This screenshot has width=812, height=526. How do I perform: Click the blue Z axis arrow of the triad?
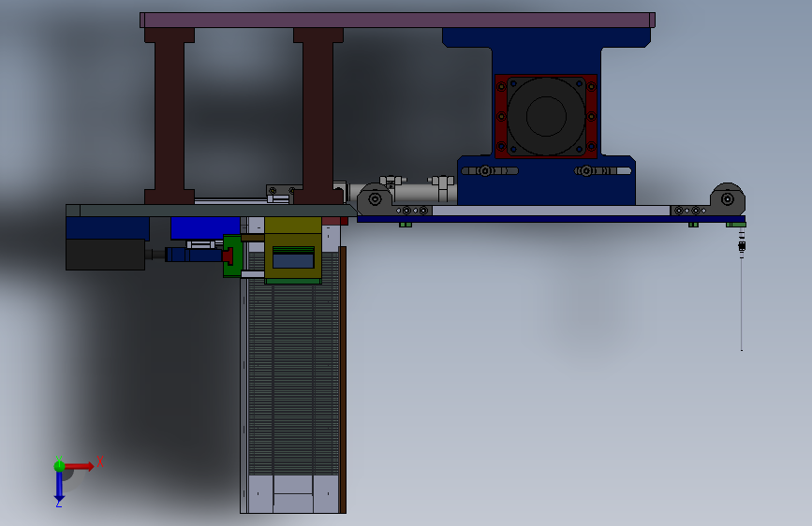pyautogui.click(x=59, y=487)
